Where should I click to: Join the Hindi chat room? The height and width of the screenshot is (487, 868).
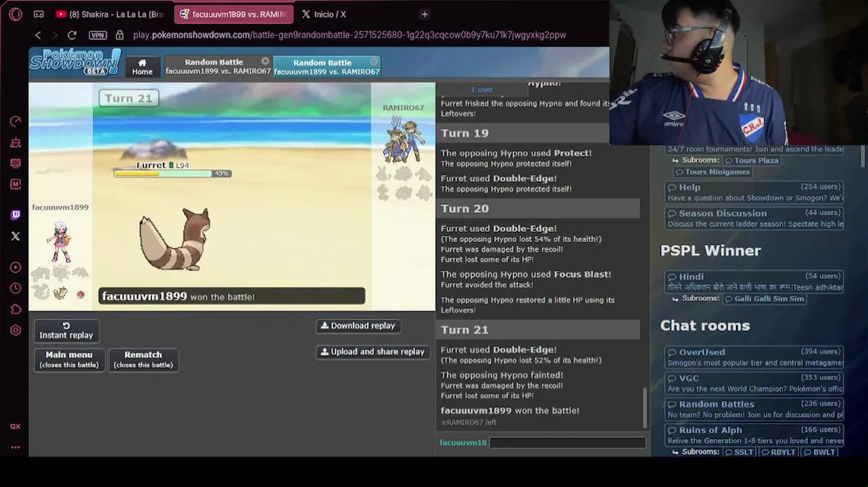[754, 281]
